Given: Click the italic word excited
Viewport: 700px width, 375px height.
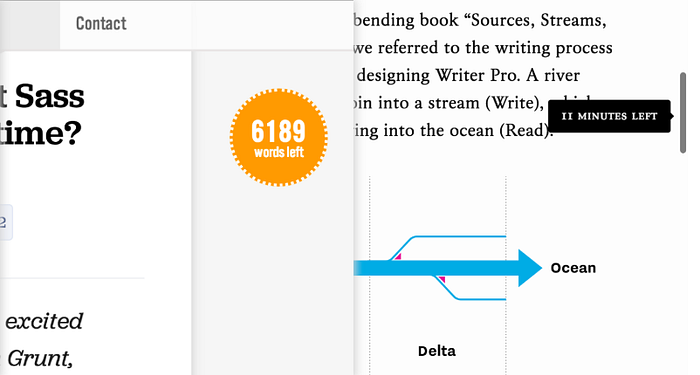Looking at the screenshot, I should pyautogui.click(x=44, y=321).
